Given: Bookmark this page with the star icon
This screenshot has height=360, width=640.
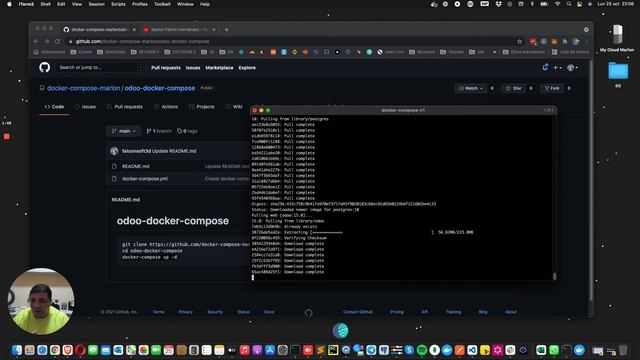Looking at the screenshot, I should click(x=519, y=41).
